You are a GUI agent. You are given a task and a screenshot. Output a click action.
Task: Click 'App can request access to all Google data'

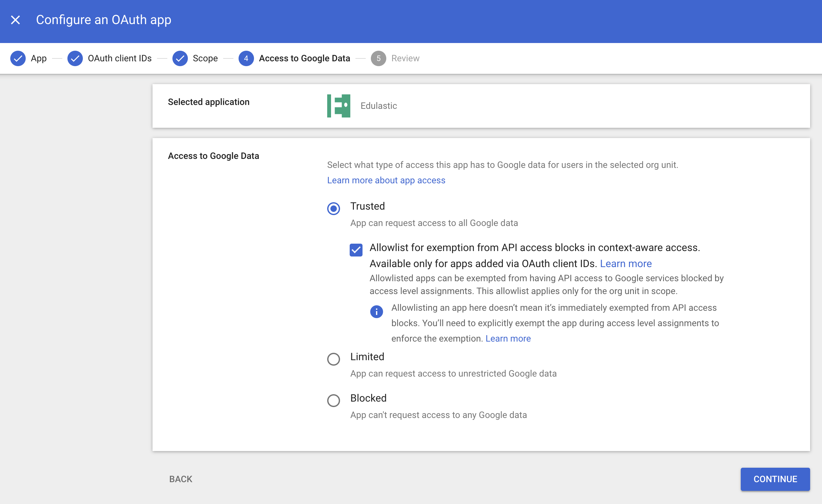pos(434,223)
